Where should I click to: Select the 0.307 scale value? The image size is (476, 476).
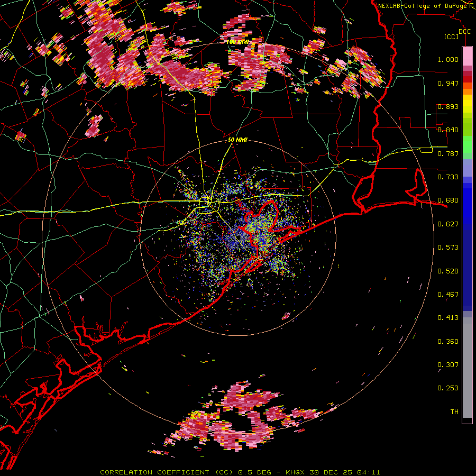click(448, 364)
